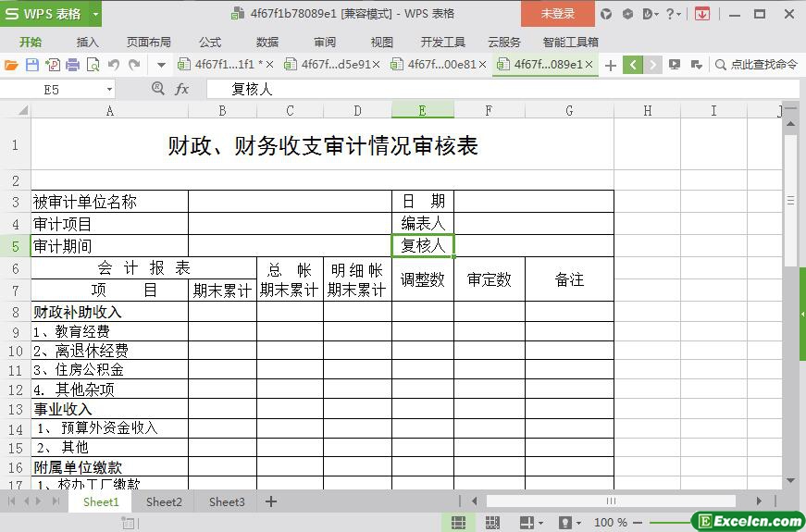Viewport: 806px width, 532px height.
Task: Click the Open folder icon in toolbar
Action: tap(11, 65)
